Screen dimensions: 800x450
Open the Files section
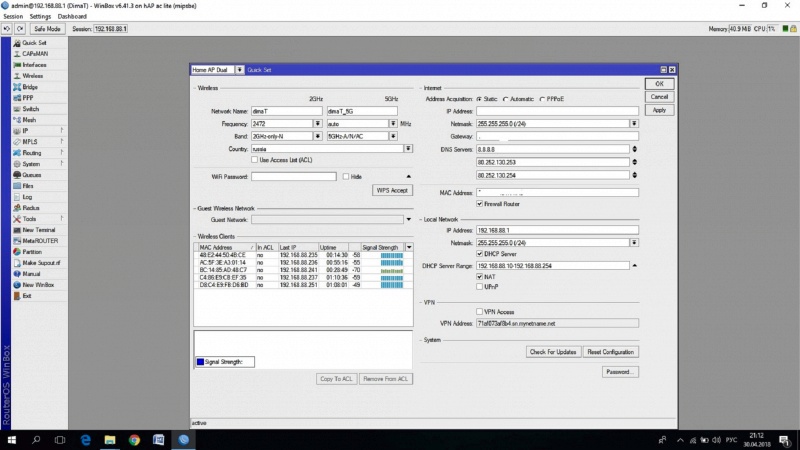29,186
